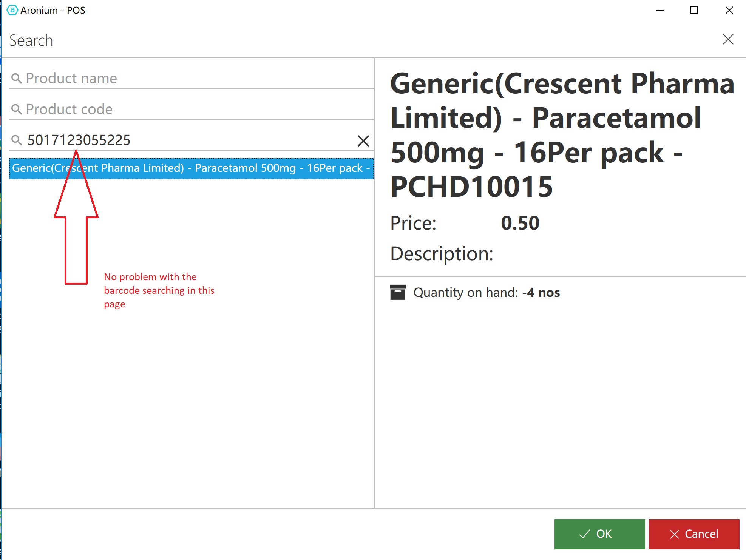Click the Quantity on hand -4 nos text
This screenshot has height=560, width=746.
click(487, 293)
